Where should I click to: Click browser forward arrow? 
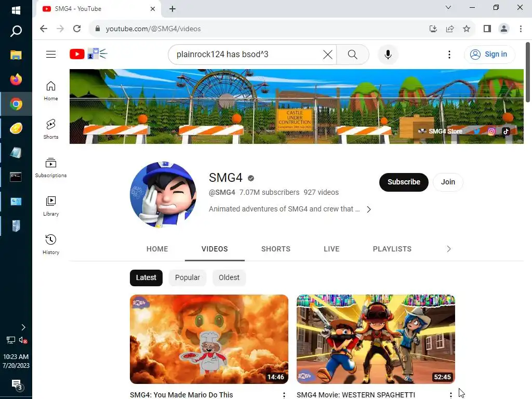click(x=60, y=29)
